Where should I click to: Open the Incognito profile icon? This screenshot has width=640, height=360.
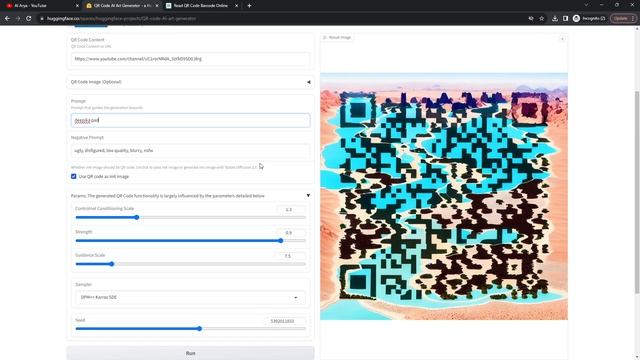[576, 18]
